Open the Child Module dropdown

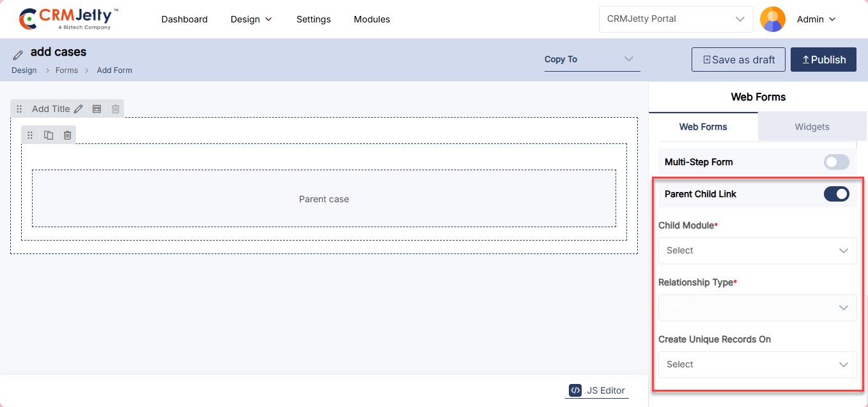[x=757, y=251]
